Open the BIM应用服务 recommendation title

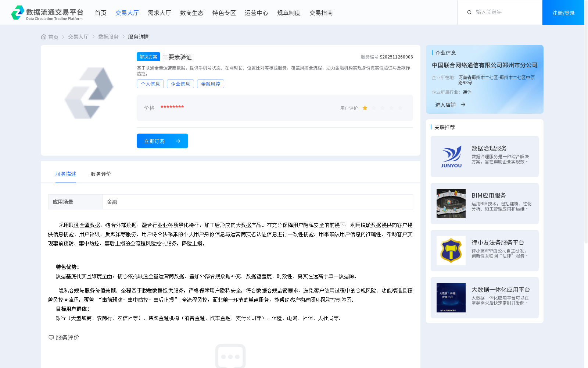[489, 195]
